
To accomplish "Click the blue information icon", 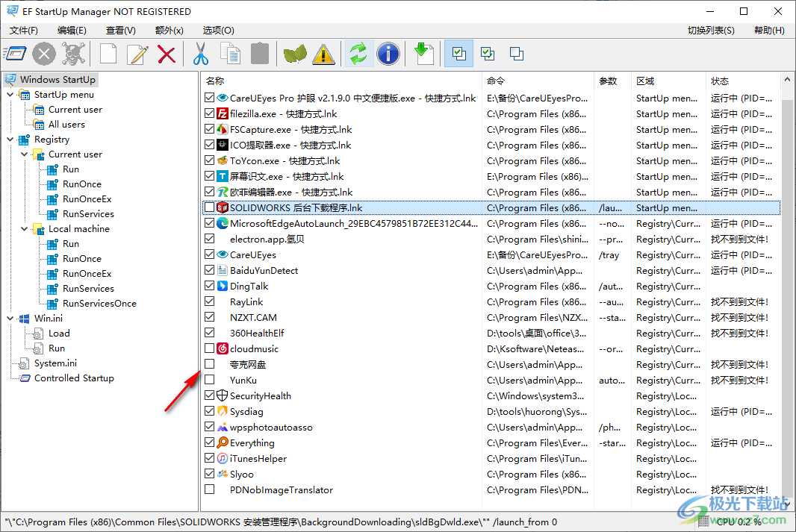I will point(388,54).
